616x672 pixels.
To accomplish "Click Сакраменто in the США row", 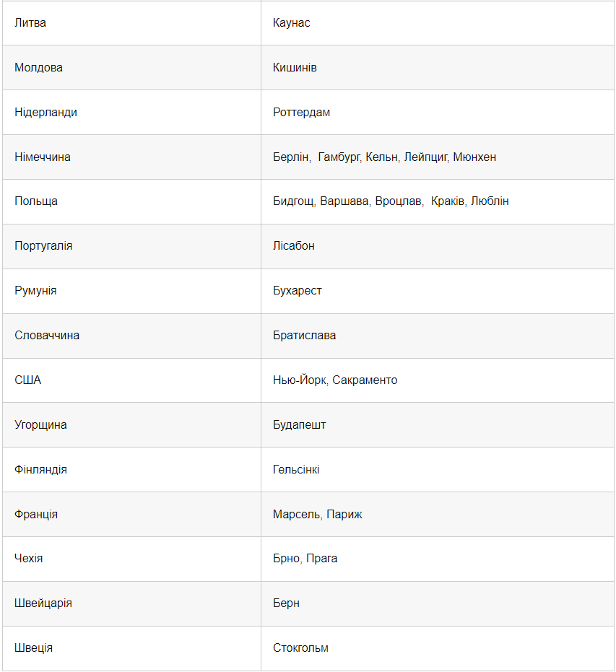I will click(x=365, y=380).
